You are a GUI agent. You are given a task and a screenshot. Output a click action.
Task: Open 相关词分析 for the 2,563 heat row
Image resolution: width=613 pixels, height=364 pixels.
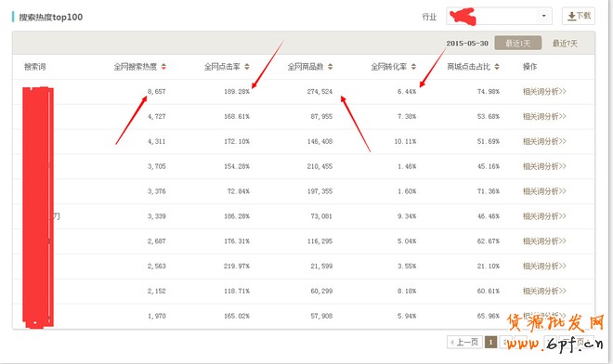544,266
